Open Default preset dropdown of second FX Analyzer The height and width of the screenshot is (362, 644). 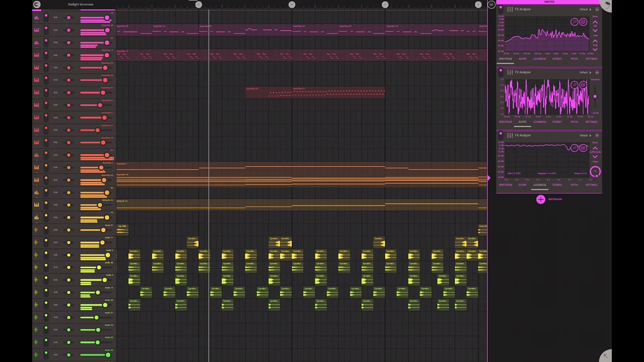(586, 72)
